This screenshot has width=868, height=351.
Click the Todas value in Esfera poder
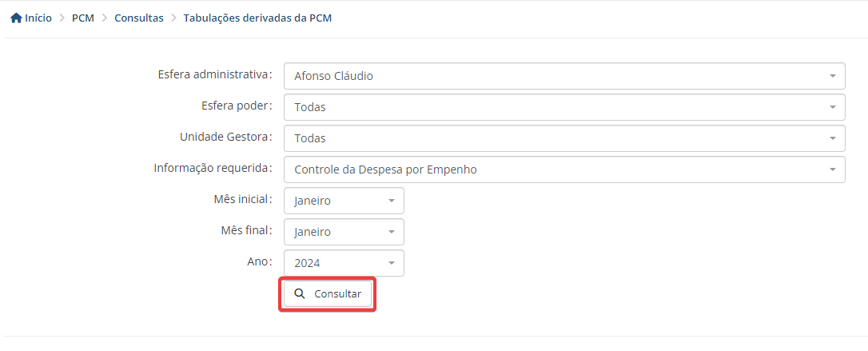(310, 107)
